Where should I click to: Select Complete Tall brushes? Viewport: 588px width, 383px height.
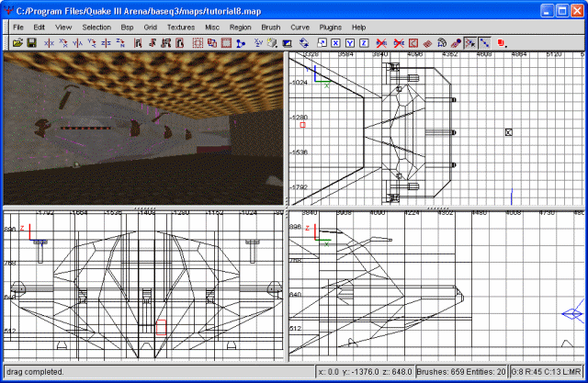[x=138, y=43]
